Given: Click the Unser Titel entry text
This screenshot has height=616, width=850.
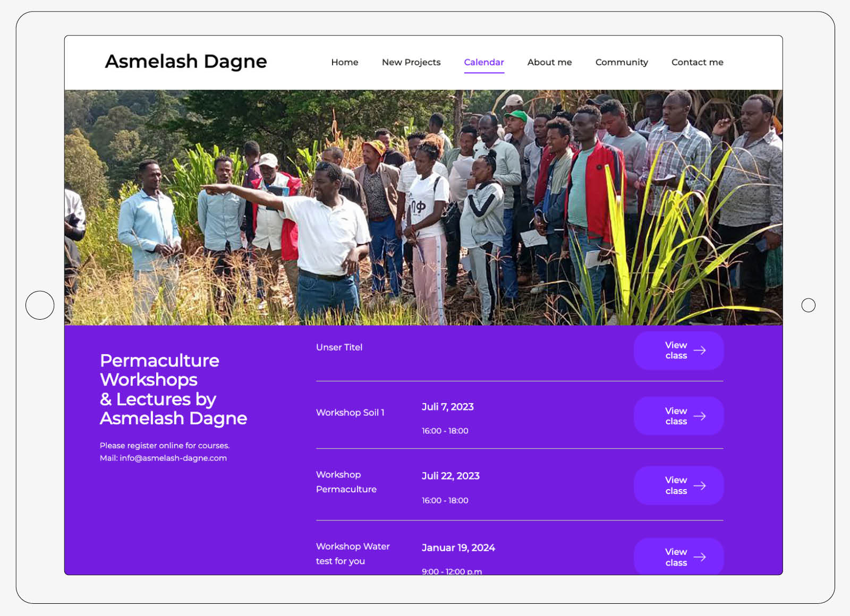Looking at the screenshot, I should pos(339,347).
